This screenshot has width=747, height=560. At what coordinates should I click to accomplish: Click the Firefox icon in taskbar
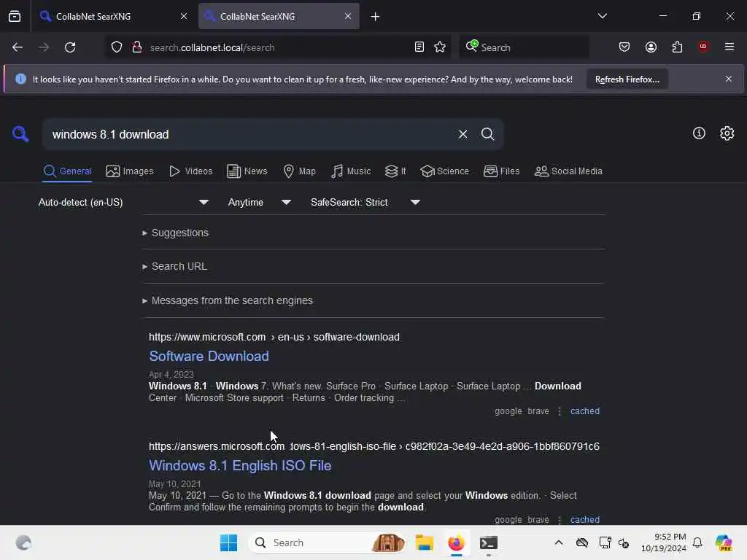tap(456, 542)
